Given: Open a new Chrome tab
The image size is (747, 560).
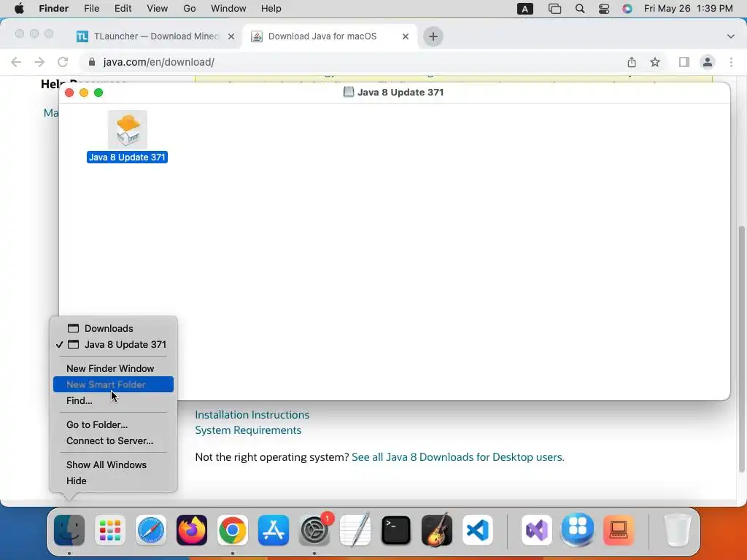Looking at the screenshot, I should 433,36.
